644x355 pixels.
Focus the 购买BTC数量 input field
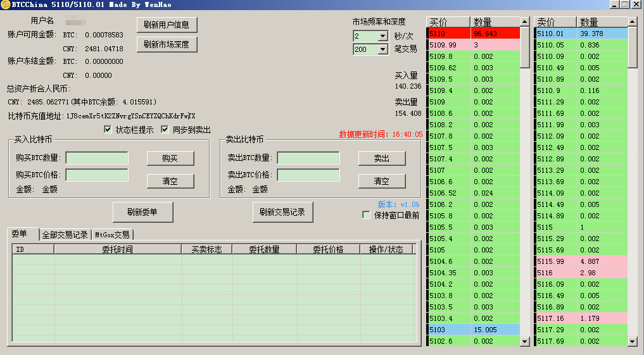[x=97, y=158]
